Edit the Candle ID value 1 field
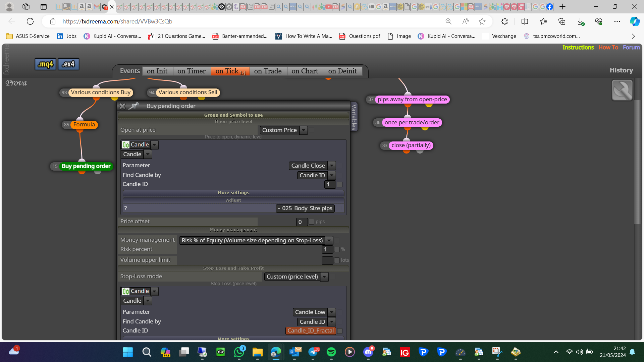The height and width of the screenshot is (362, 644). click(x=330, y=184)
